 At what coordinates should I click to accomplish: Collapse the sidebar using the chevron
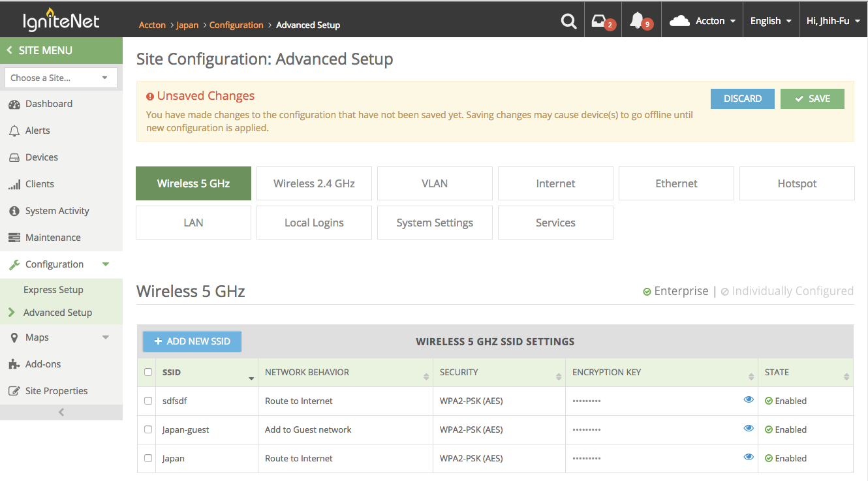(x=61, y=412)
